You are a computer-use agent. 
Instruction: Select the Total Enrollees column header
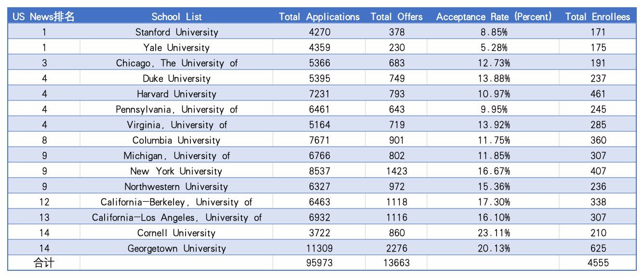(598, 17)
